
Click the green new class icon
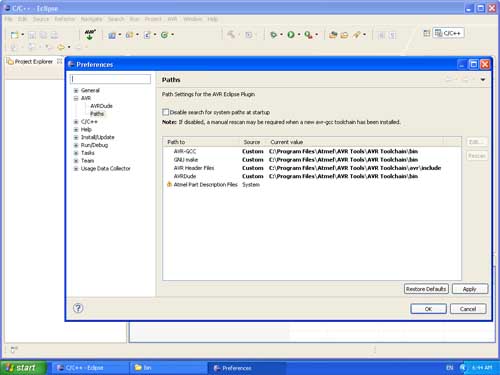tap(164, 35)
